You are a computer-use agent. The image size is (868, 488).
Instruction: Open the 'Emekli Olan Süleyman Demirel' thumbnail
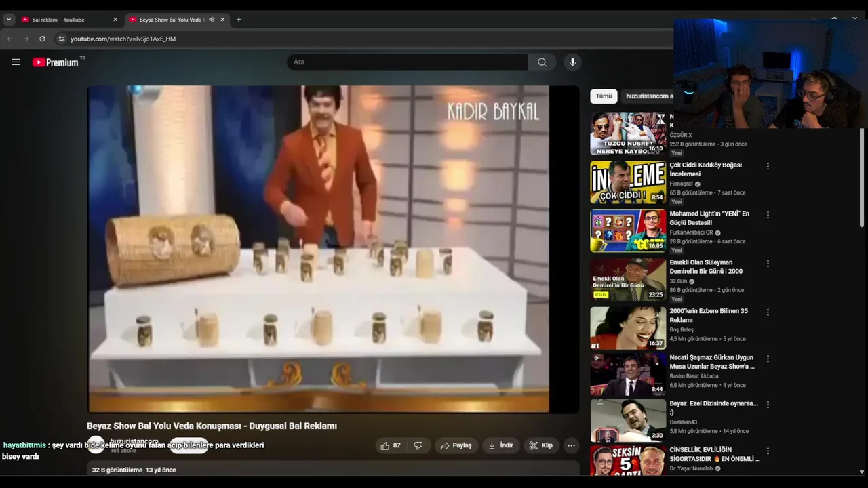click(x=628, y=280)
